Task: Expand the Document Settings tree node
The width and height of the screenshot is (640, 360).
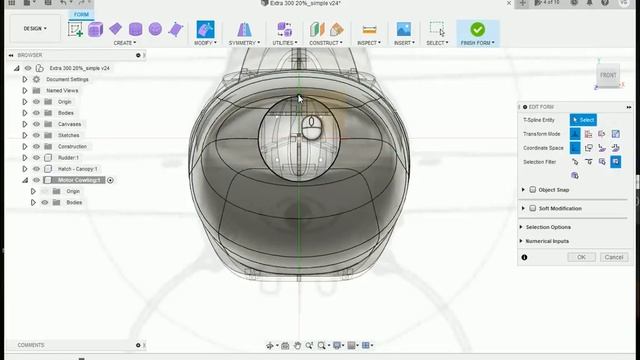Action: coord(24,79)
